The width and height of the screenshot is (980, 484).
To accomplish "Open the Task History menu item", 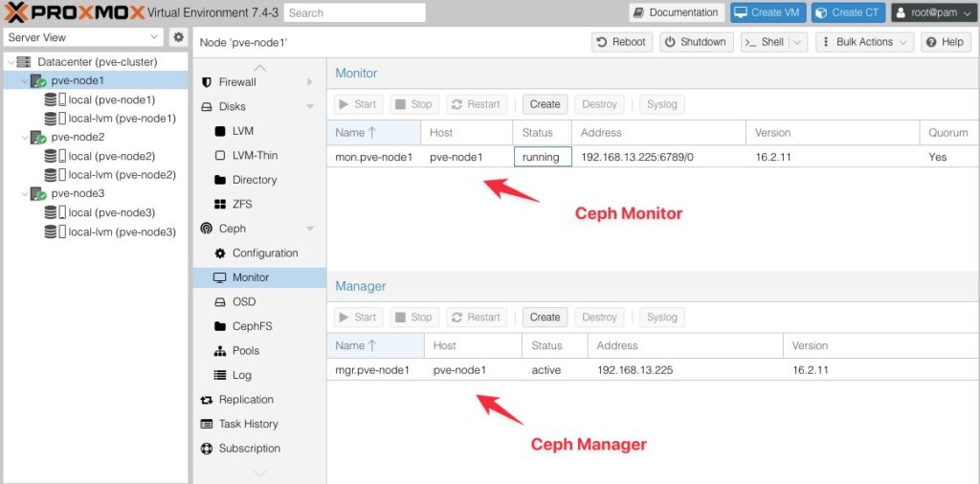I will 259,424.
